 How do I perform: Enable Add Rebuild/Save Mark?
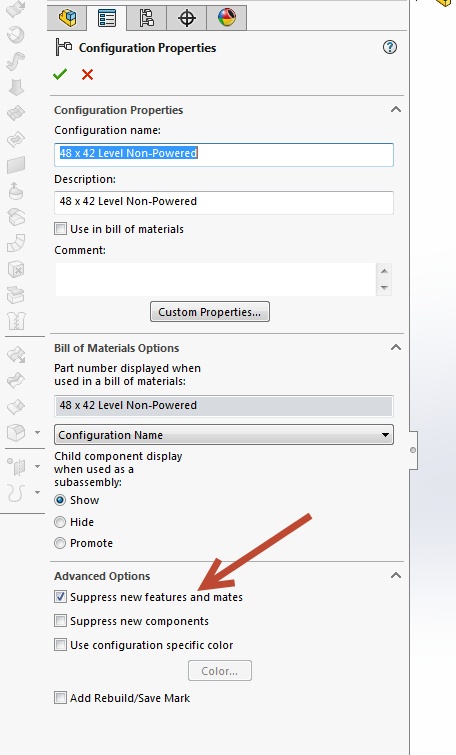60,698
